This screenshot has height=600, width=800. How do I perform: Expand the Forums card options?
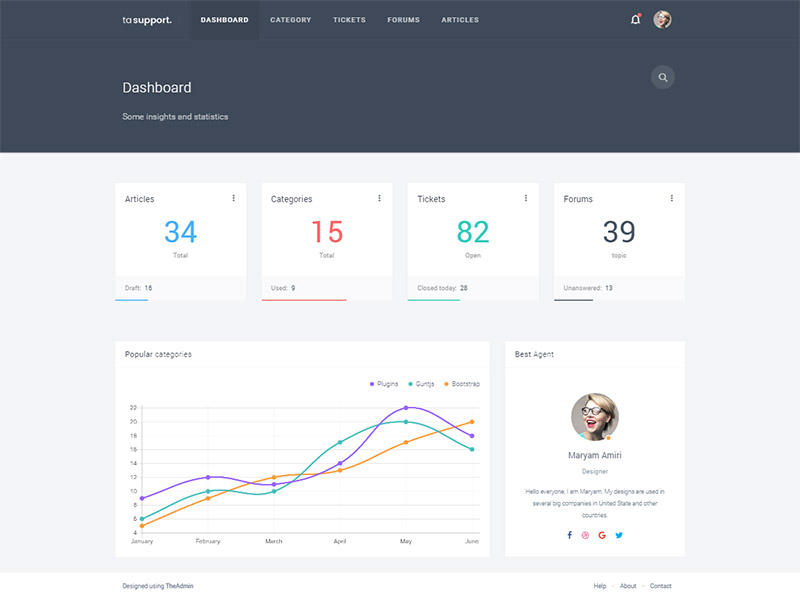click(672, 198)
